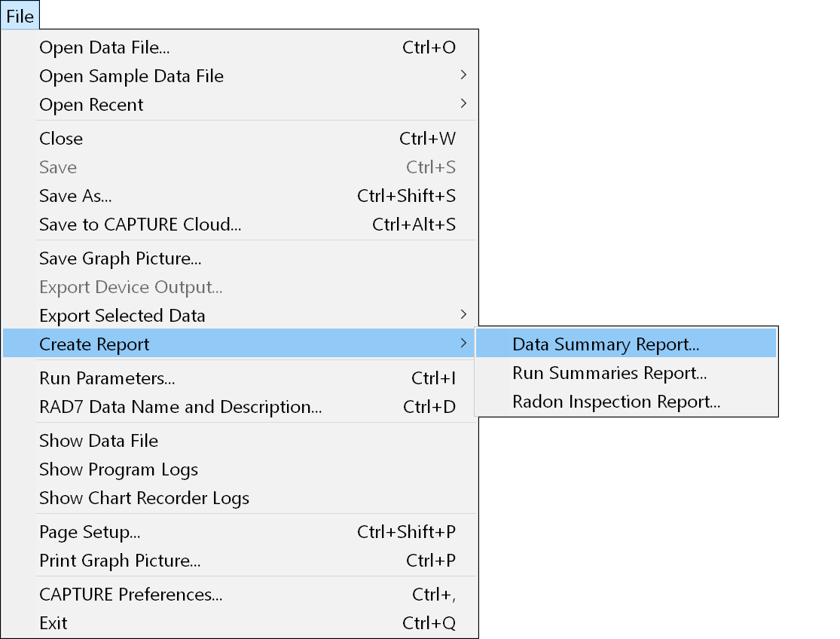Expand Export Selected Data submenu
The height and width of the screenshot is (639, 840).
(x=122, y=316)
